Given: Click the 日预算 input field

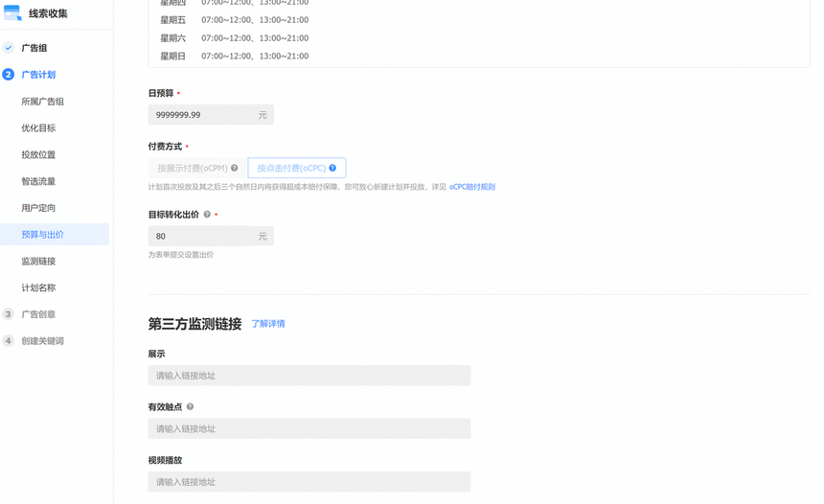Looking at the screenshot, I should pos(201,115).
